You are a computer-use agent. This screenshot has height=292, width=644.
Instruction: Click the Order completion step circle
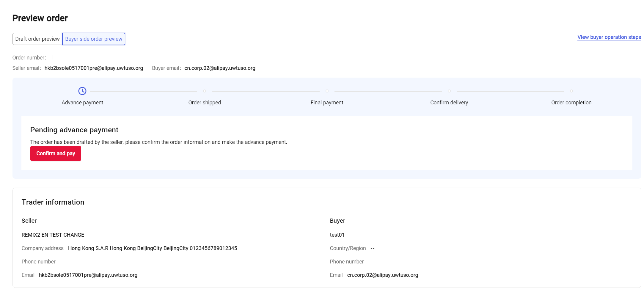[571, 91]
